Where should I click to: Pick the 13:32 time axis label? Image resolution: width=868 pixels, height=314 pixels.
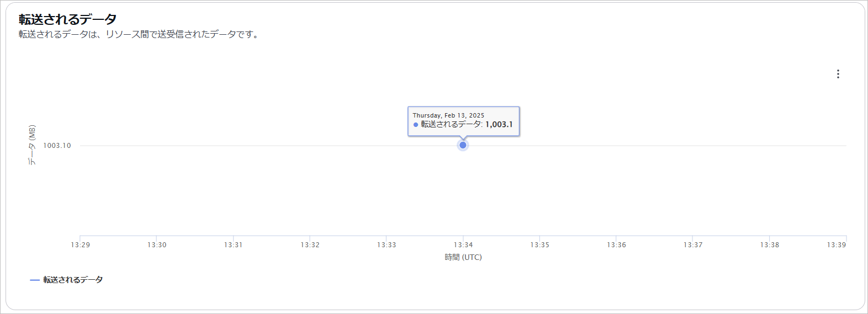310,245
